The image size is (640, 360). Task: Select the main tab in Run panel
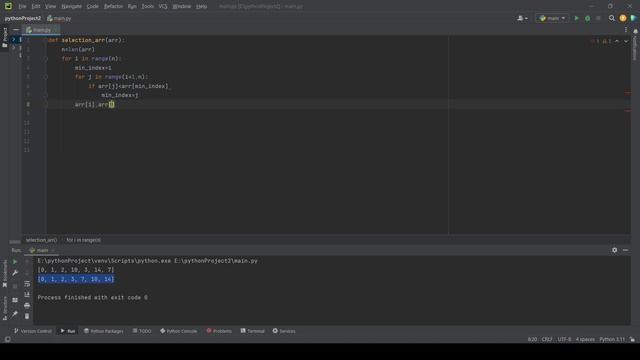[x=42, y=250]
